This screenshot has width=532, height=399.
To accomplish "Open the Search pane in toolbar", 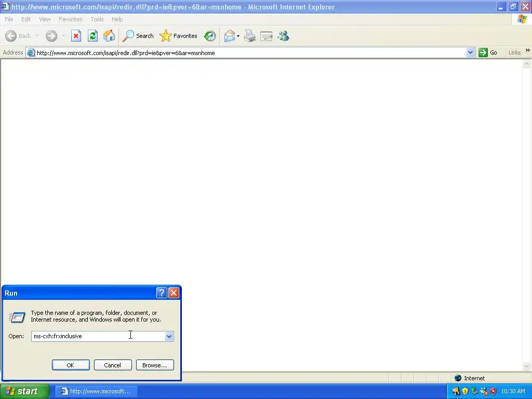I will tap(138, 36).
